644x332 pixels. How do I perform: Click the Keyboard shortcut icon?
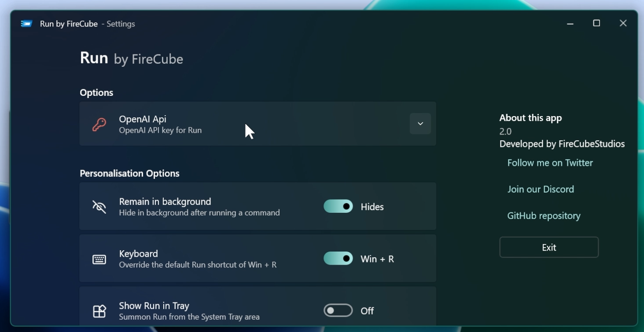point(99,259)
